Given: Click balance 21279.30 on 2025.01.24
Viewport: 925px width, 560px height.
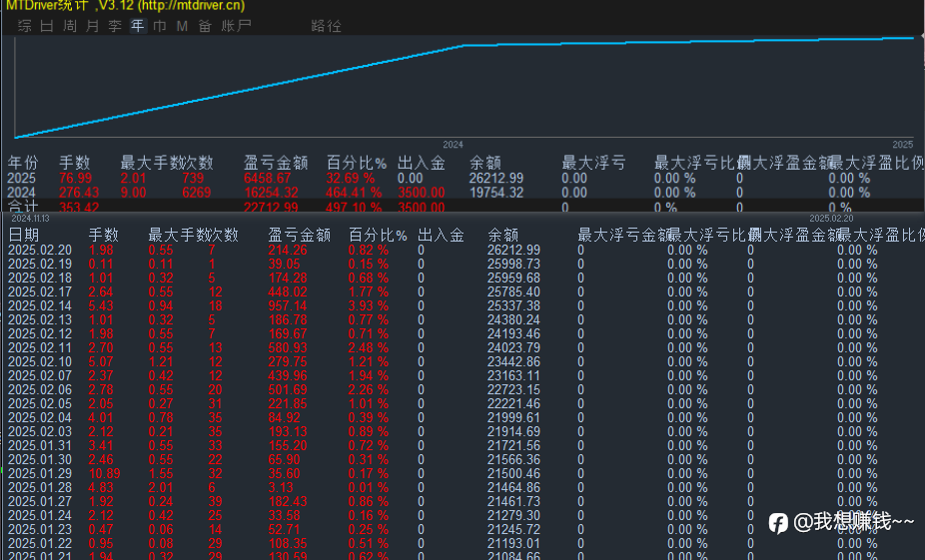Looking at the screenshot, I should (513, 516).
